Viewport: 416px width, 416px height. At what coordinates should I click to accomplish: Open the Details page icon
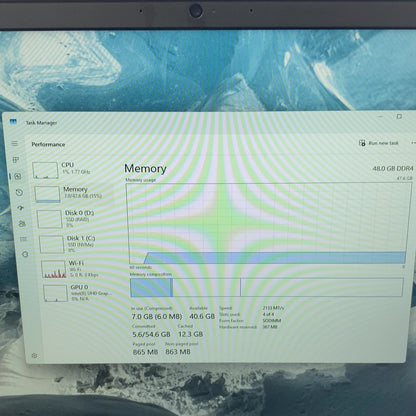click(x=23, y=239)
